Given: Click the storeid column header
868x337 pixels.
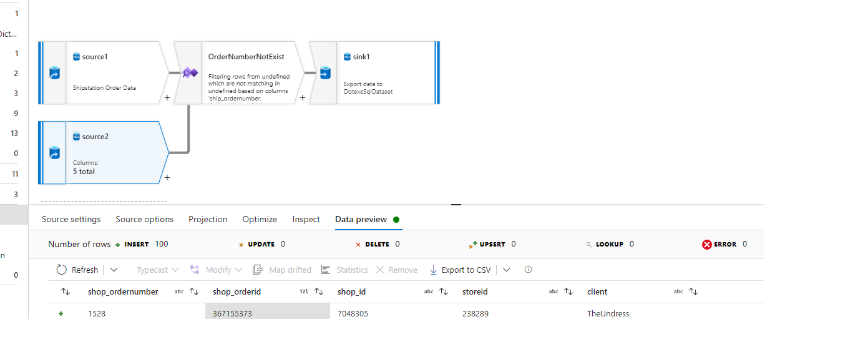Looking at the screenshot, I should click(x=475, y=291).
